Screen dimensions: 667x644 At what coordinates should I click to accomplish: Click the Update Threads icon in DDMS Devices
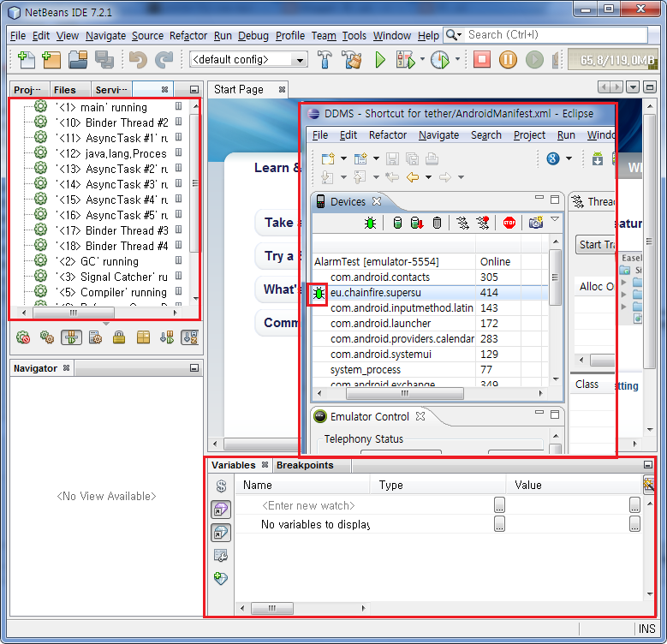coord(462,223)
